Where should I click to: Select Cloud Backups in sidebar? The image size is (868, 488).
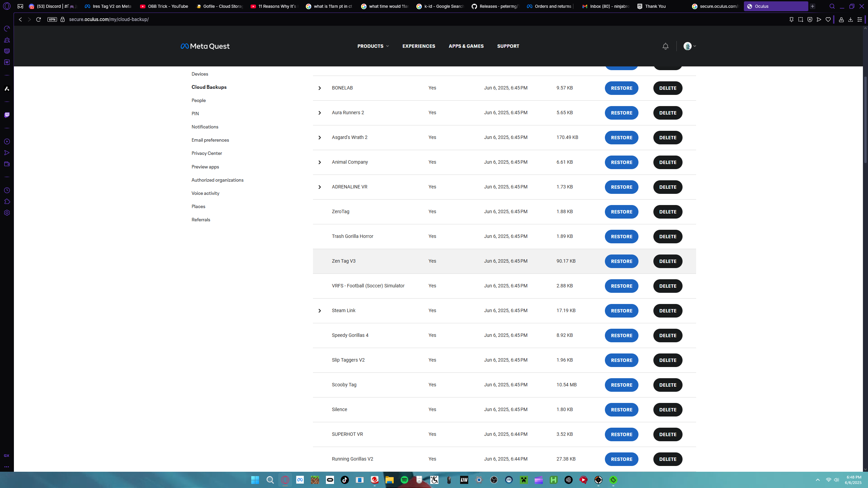click(209, 87)
